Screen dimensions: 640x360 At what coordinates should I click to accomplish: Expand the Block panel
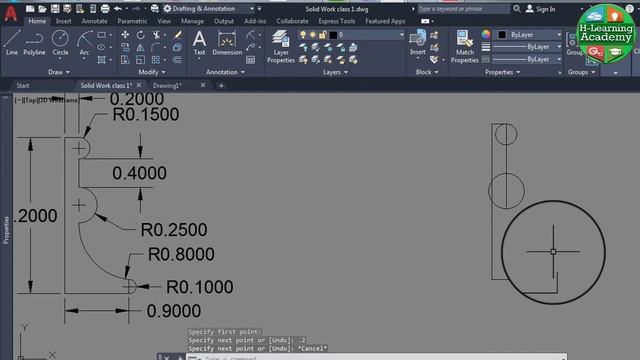point(427,72)
